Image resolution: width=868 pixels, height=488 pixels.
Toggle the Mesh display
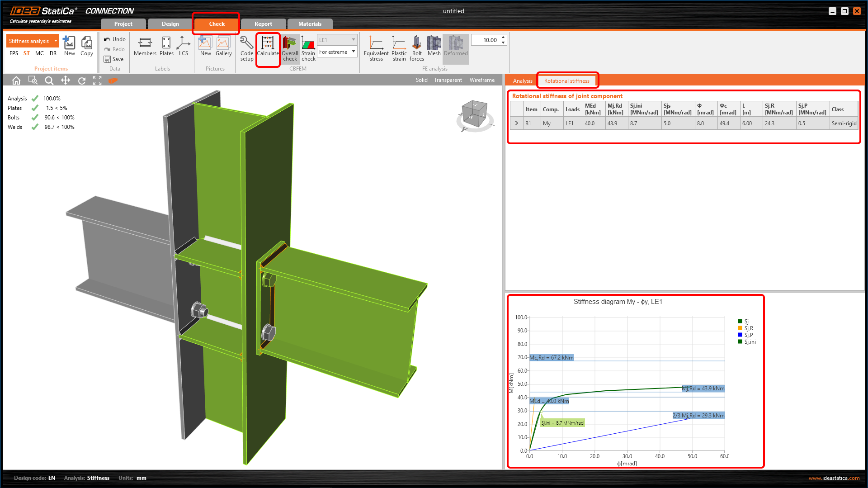point(434,47)
